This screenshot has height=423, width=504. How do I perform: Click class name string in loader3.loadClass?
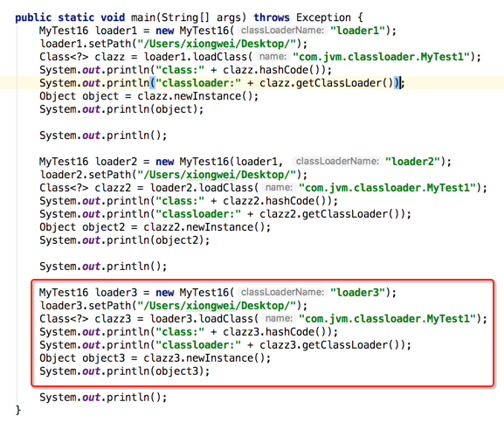[388, 319]
